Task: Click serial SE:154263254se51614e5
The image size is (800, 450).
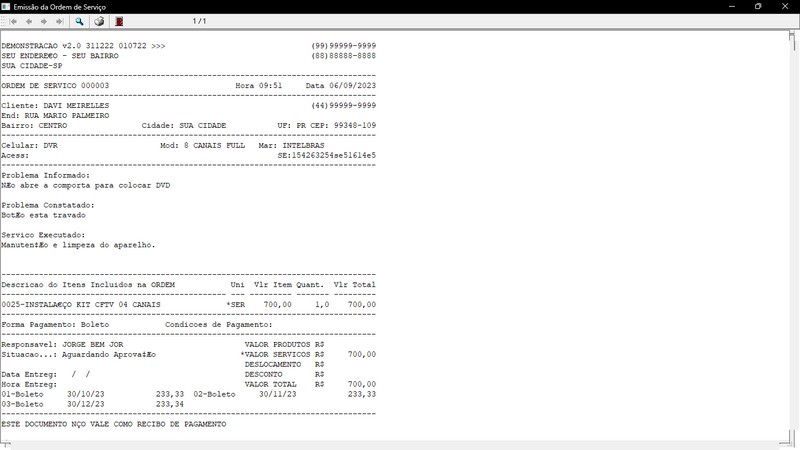Action: click(x=327, y=156)
